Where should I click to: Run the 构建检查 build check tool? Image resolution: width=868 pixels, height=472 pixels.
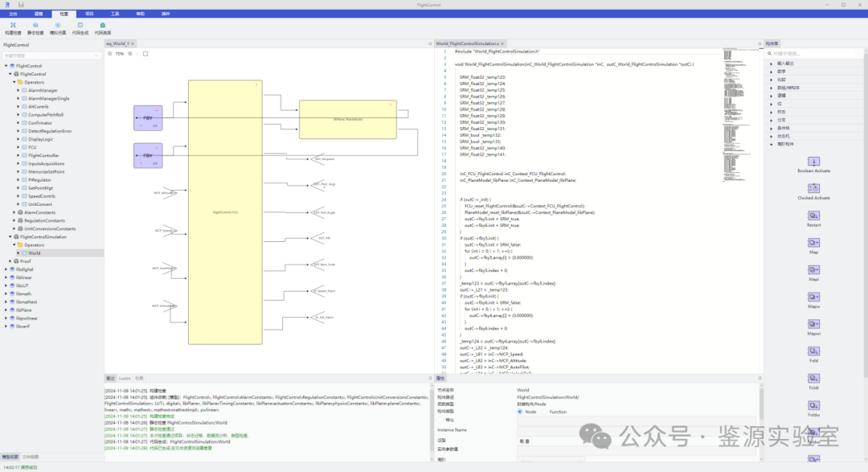[x=13, y=28]
